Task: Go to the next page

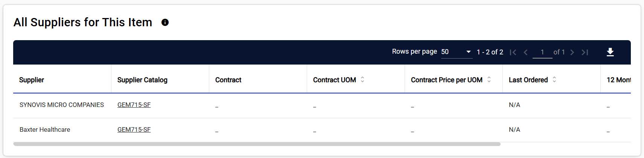Action: click(572, 52)
